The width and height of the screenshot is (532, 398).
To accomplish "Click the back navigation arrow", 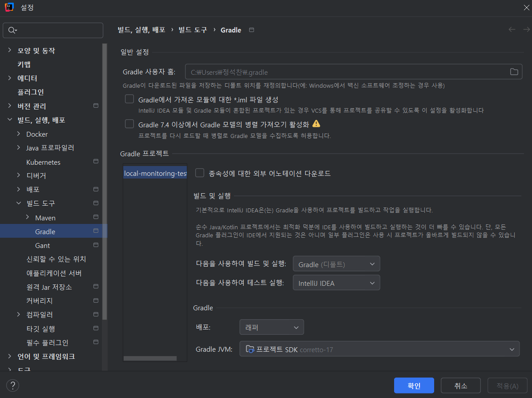I will [512, 29].
